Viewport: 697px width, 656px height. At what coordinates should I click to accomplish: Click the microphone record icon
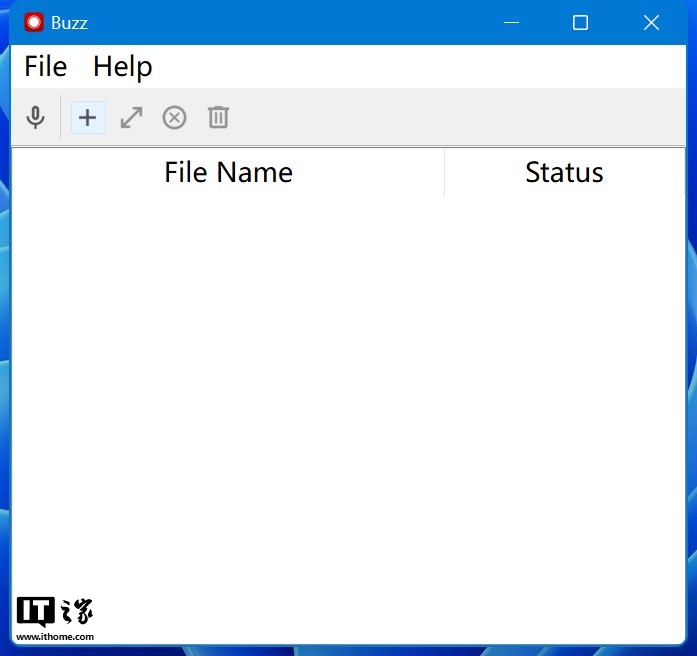[x=35, y=118]
